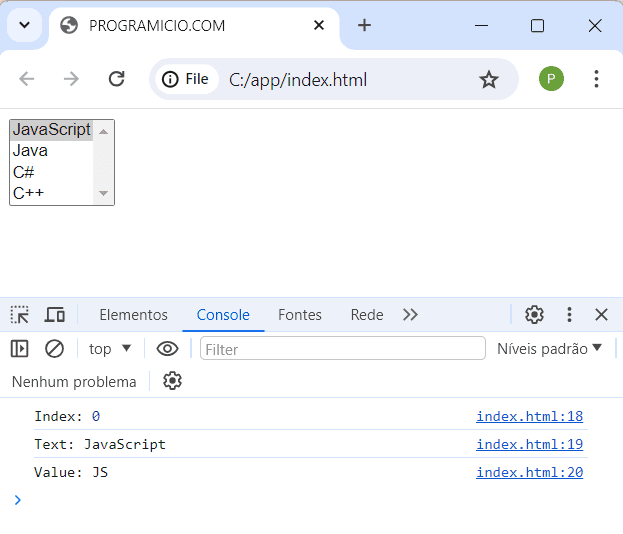Open the green P profile avatar

(x=551, y=79)
